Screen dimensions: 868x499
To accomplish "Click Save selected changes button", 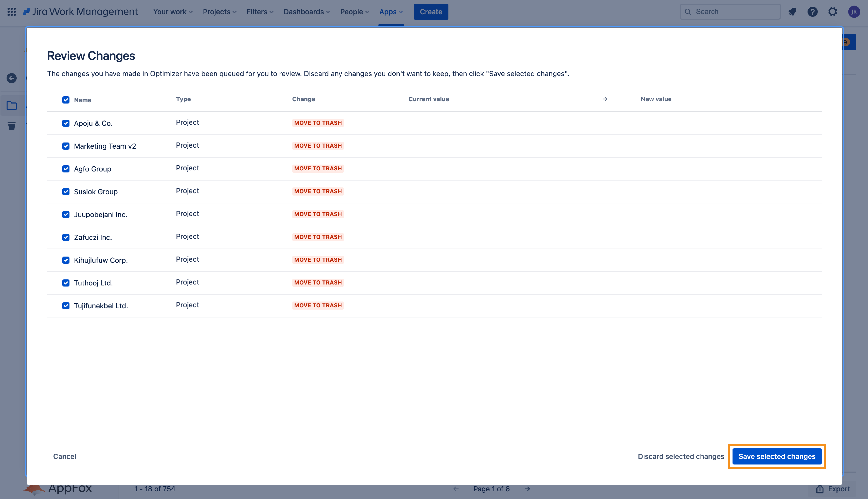I will coord(777,456).
